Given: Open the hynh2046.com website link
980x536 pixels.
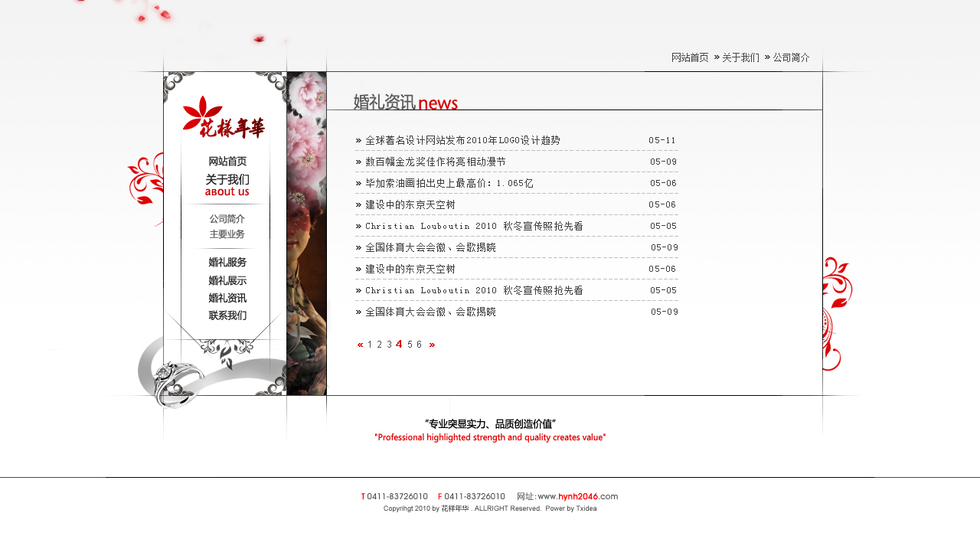Looking at the screenshot, I should click(x=577, y=497).
